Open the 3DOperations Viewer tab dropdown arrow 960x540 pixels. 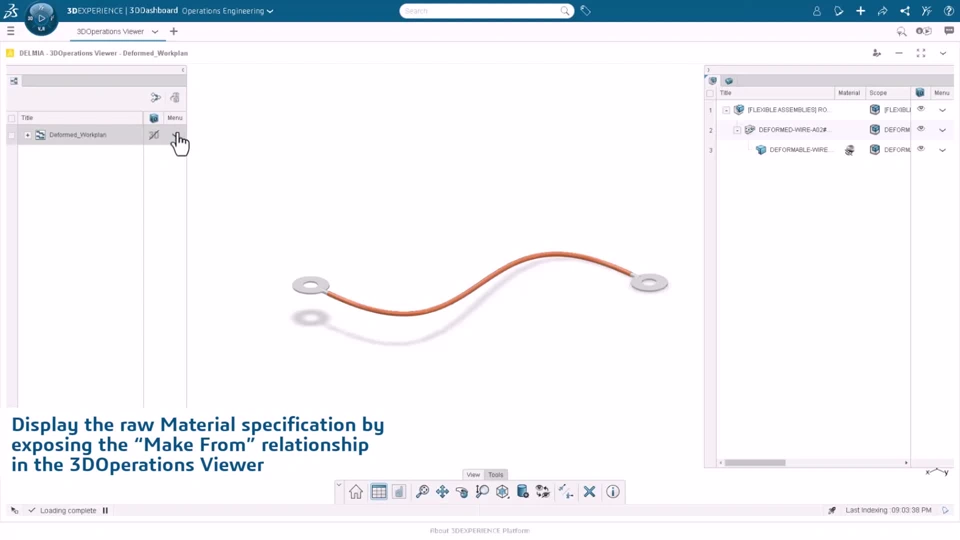click(155, 31)
